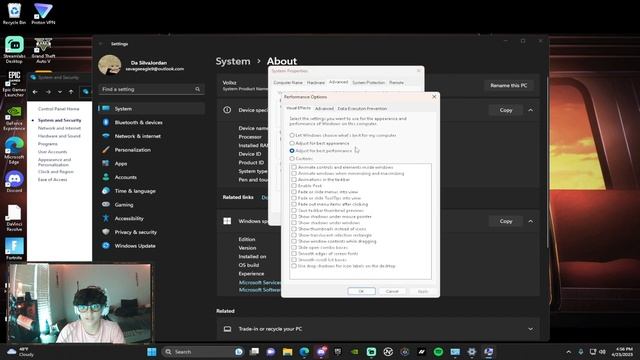The height and width of the screenshot is (360, 640).
Task: Open Personalization settings
Action: point(151,150)
